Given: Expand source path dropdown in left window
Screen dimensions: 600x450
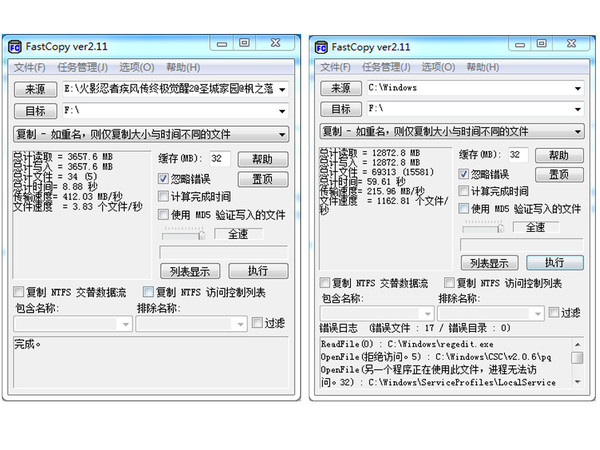Looking at the screenshot, I should (282, 90).
